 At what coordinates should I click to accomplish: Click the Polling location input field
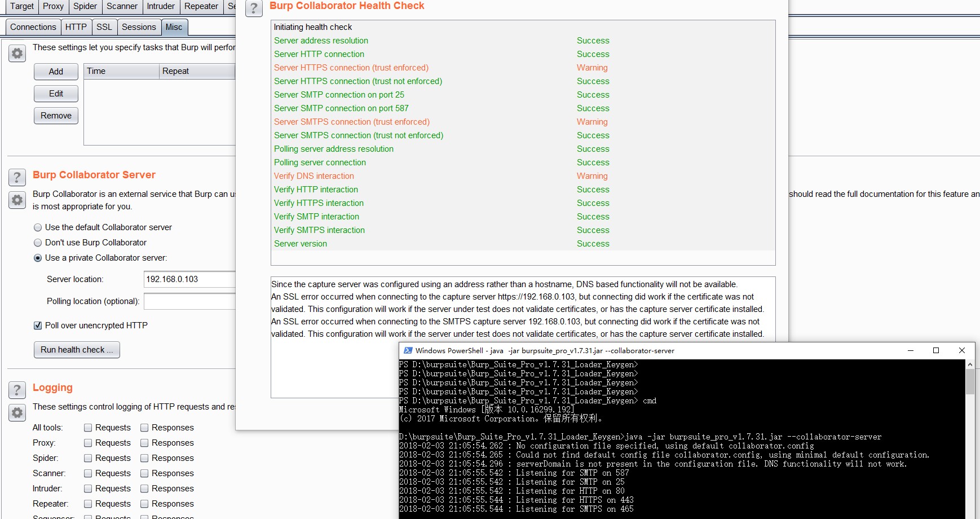[x=189, y=301]
